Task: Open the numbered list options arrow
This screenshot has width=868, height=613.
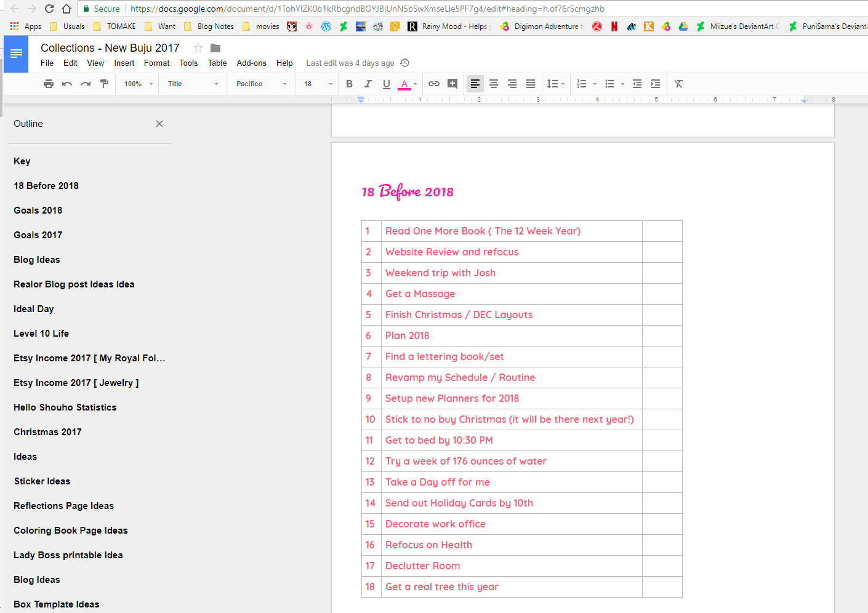Action: (x=595, y=84)
